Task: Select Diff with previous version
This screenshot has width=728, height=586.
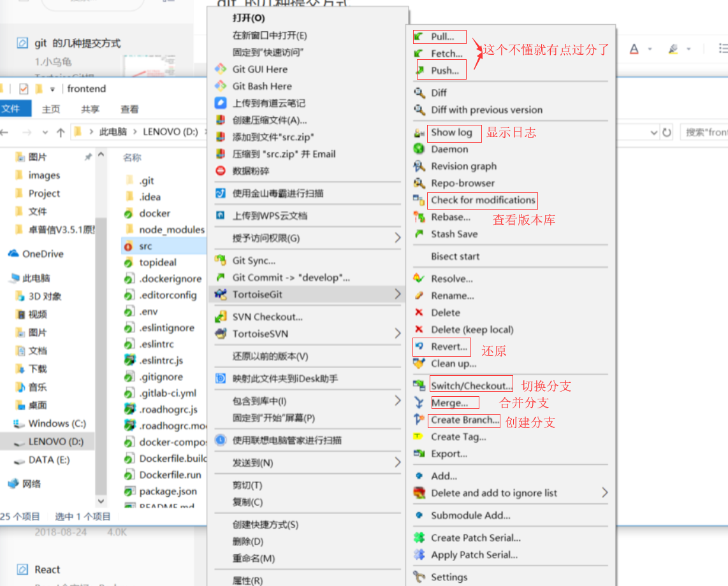Action: point(511,110)
